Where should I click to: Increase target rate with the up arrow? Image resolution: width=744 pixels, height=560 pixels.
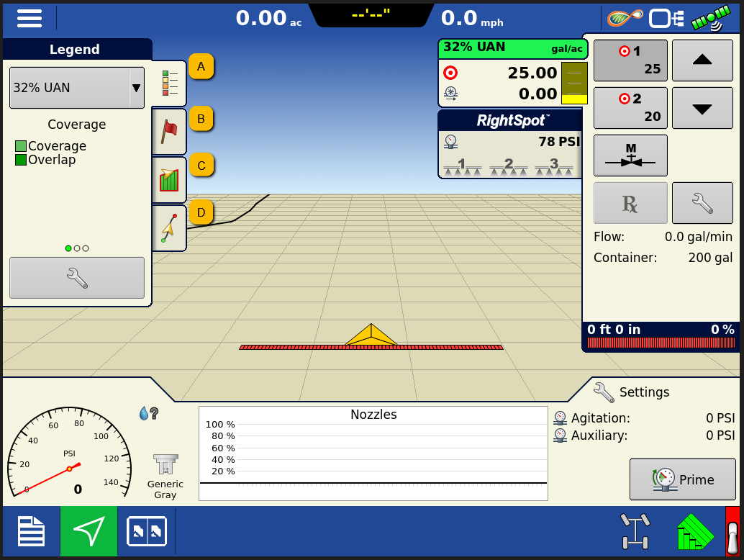coord(702,60)
